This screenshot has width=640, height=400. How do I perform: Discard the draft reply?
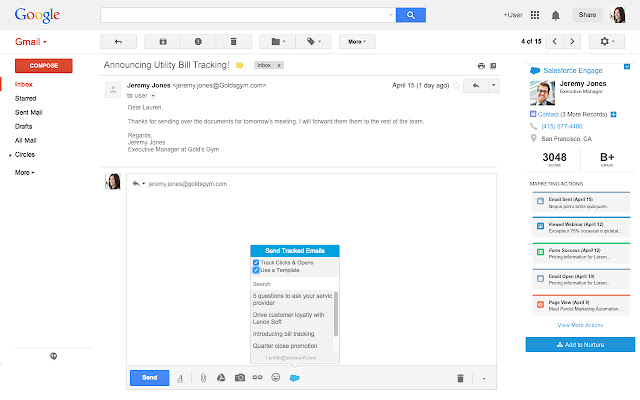[x=460, y=378]
